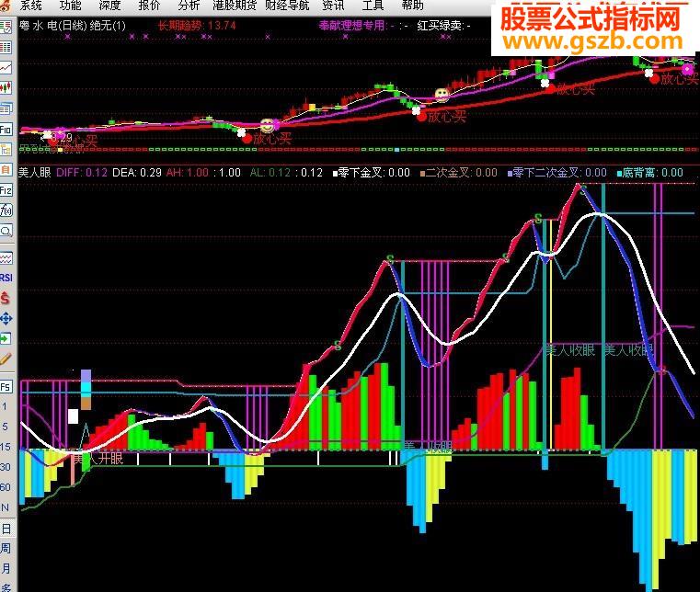Click the red dollar sign icon
700x592 pixels.
point(6,298)
